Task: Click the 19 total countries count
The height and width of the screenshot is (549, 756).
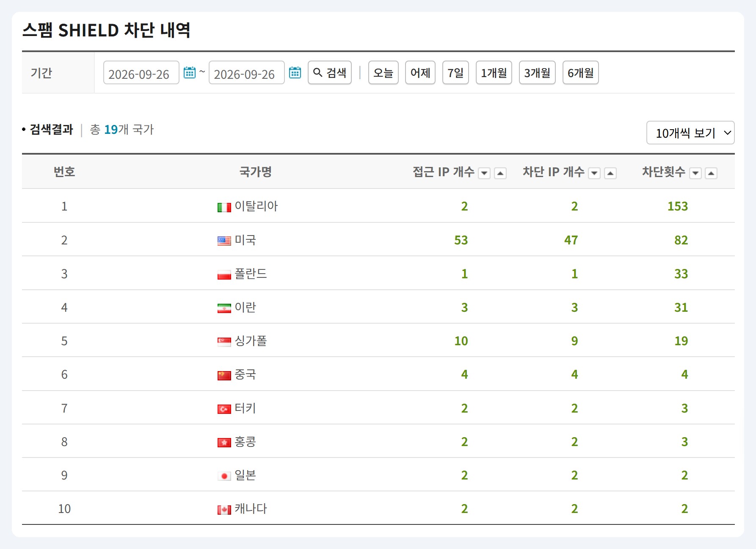Action: point(111,129)
